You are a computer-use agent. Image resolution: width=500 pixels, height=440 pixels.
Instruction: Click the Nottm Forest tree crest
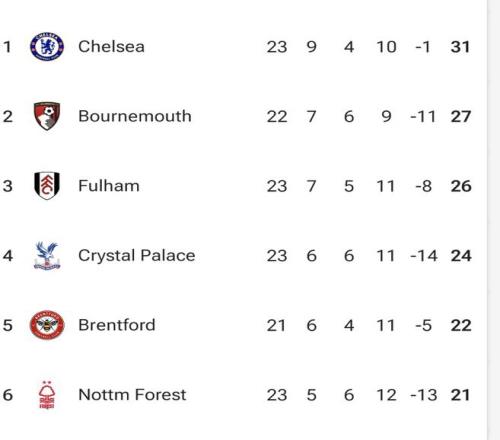(47, 395)
